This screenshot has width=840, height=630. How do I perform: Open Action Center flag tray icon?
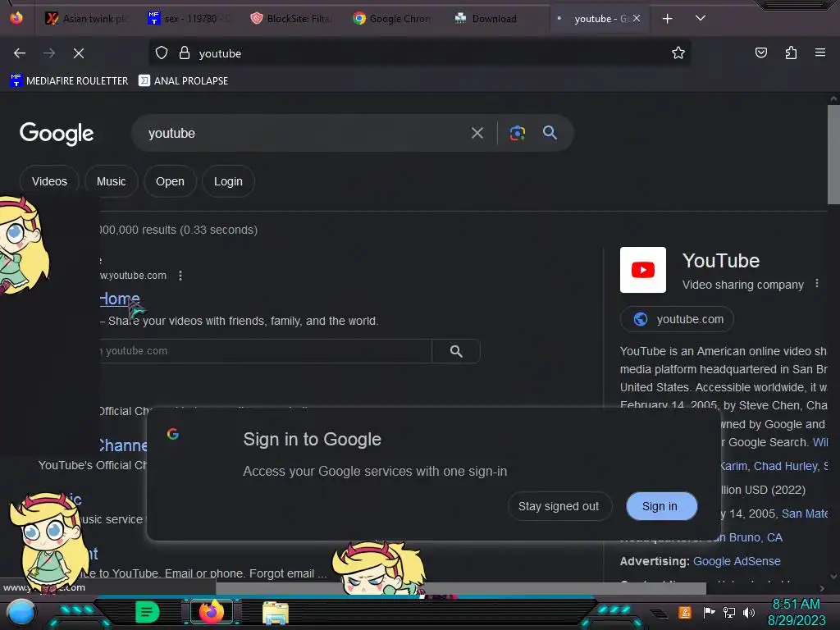coord(709,612)
